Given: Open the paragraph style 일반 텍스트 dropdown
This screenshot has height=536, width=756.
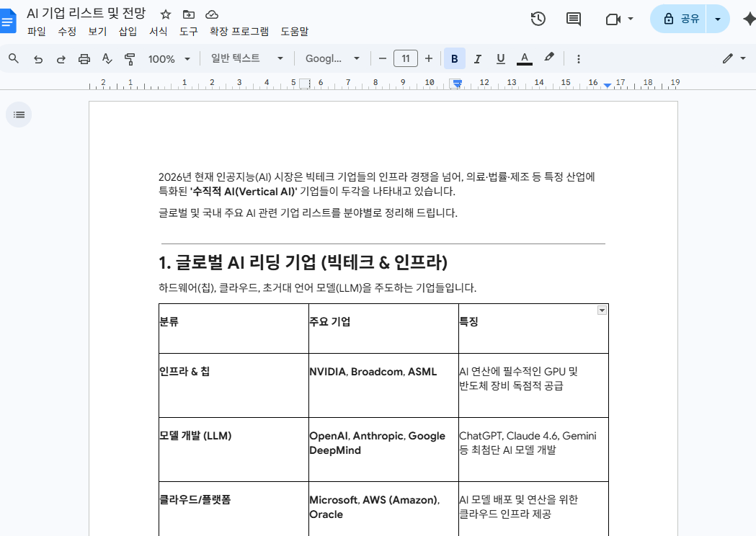Looking at the screenshot, I should [247, 59].
